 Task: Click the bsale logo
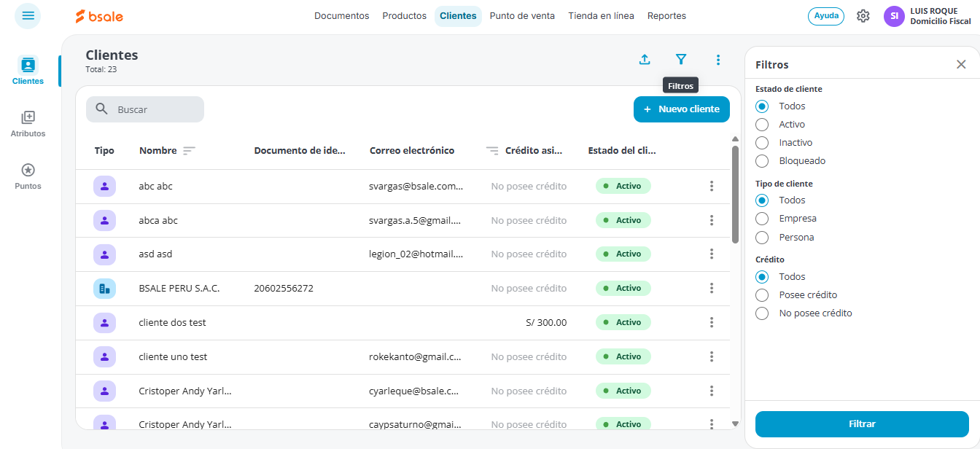point(99,16)
